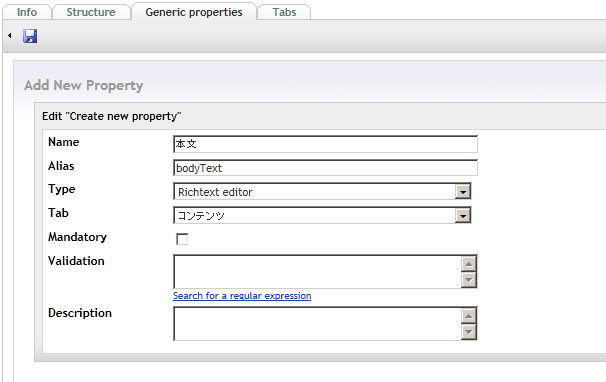Click Description box scroll down arrow

(x=469, y=332)
